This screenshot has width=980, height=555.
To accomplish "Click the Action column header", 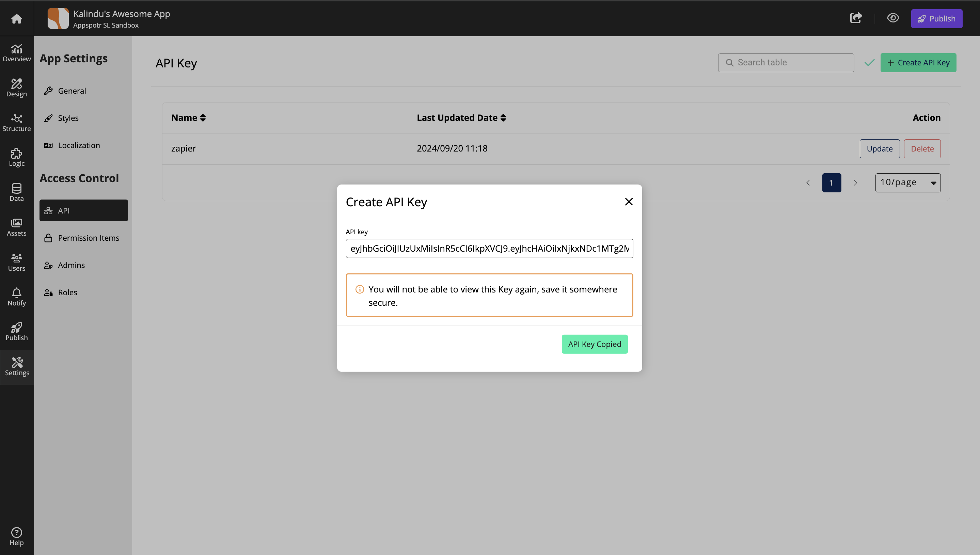I will coord(926,118).
